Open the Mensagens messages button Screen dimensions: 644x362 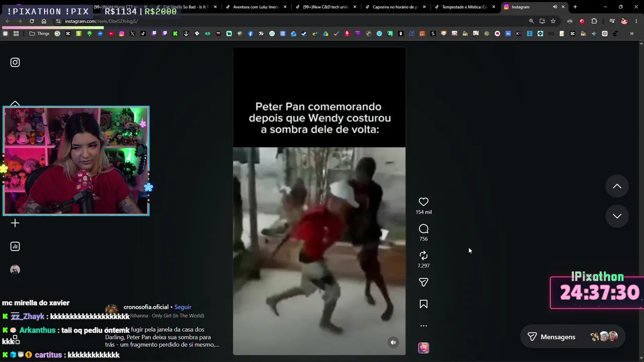[x=572, y=337]
